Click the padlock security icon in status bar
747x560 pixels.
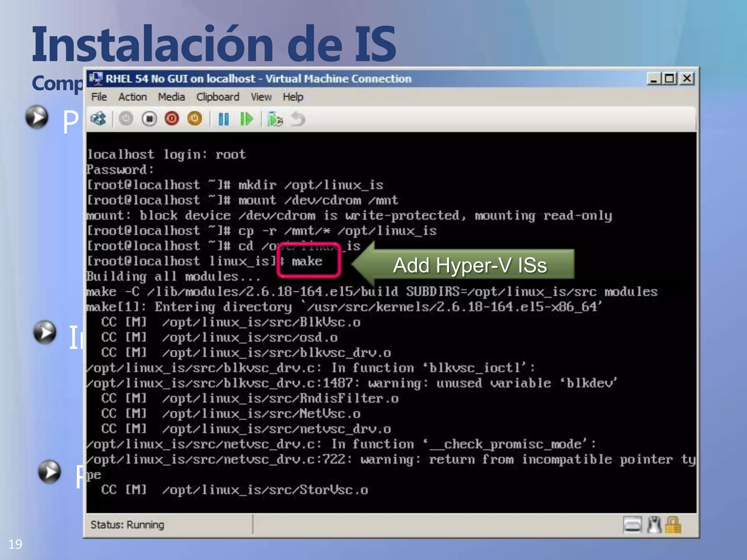point(673,525)
